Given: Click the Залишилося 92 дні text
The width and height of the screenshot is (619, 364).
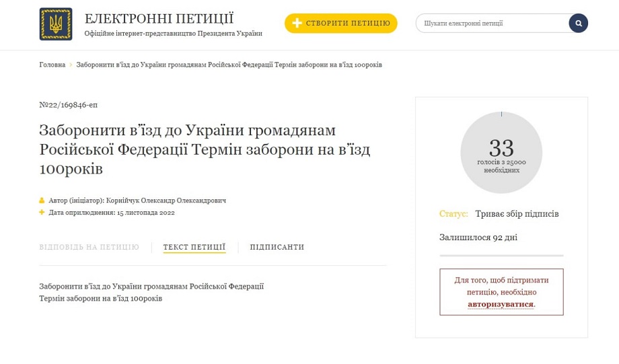Looking at the screenshot, I should click(x=478, y=238).
